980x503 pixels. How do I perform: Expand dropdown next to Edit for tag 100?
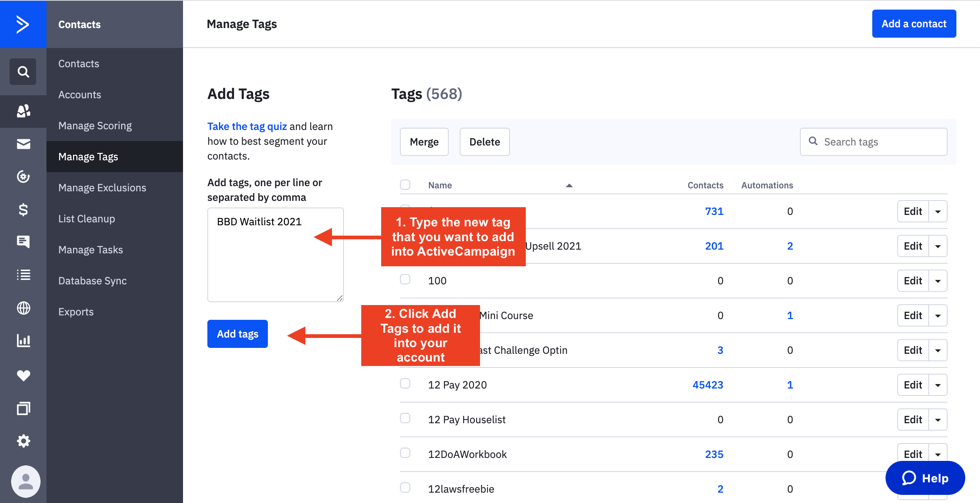(x=938, y=281)
